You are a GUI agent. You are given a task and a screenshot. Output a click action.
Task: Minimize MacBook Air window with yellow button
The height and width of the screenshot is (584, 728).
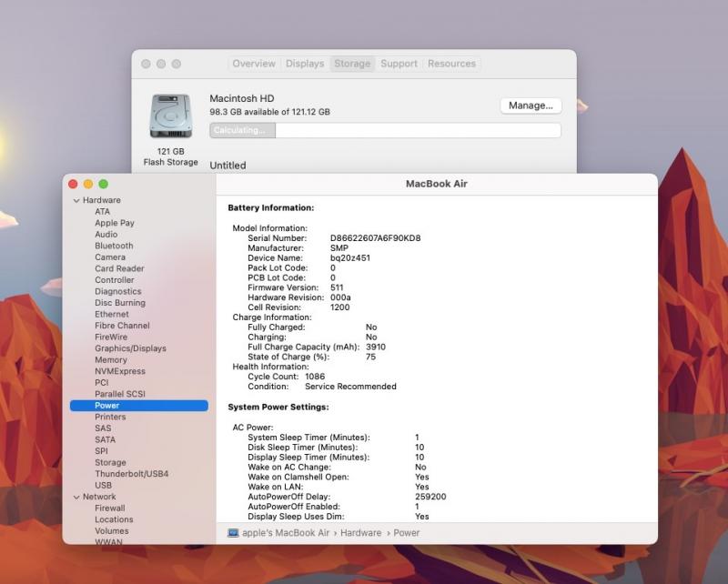(x=88, y=185)
